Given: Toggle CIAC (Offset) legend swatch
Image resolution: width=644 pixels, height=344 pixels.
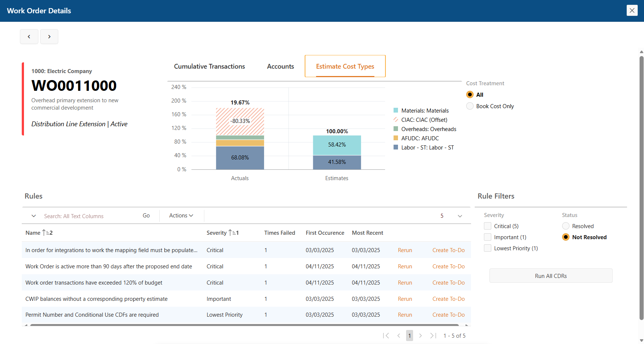Looking at the screenshot, I should (396, 120).
